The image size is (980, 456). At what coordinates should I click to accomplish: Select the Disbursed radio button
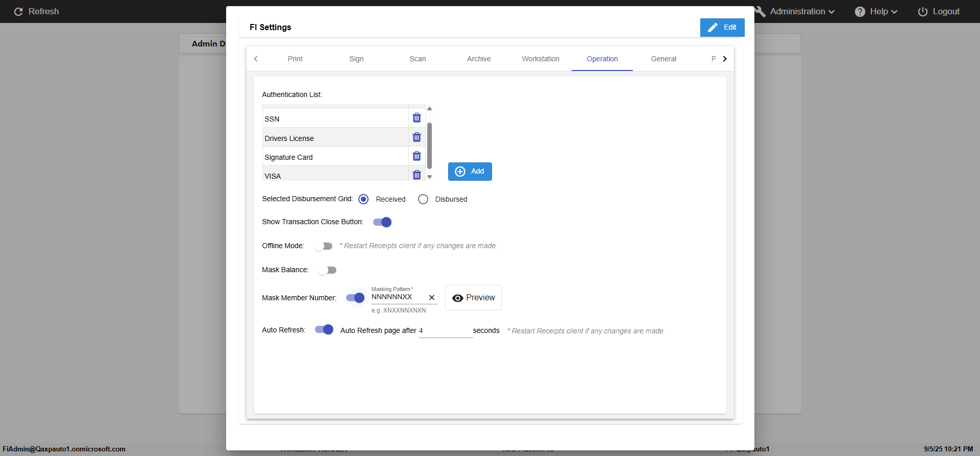(423, 199)
